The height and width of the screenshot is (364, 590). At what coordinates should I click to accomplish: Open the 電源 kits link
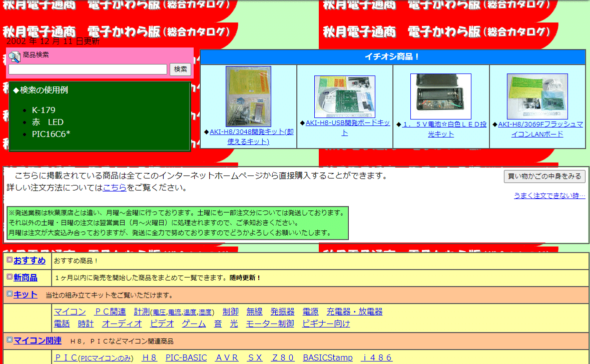point(310,311)
